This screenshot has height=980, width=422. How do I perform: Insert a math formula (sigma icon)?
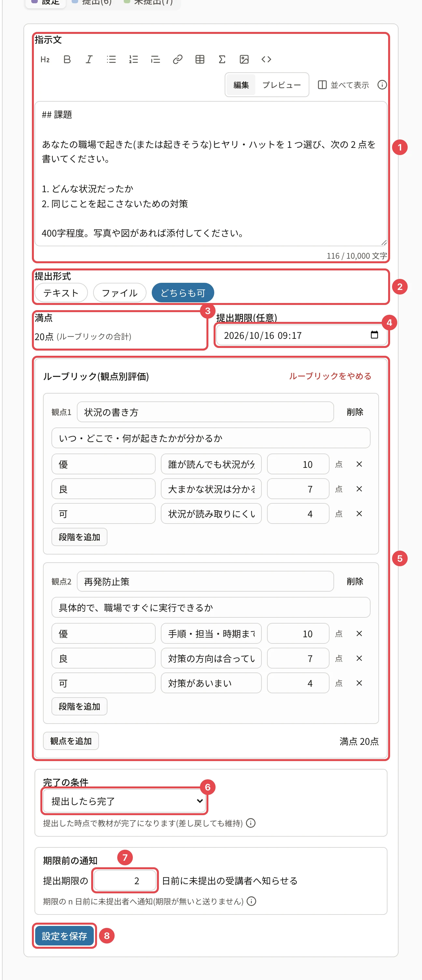[x=222, y=59]
